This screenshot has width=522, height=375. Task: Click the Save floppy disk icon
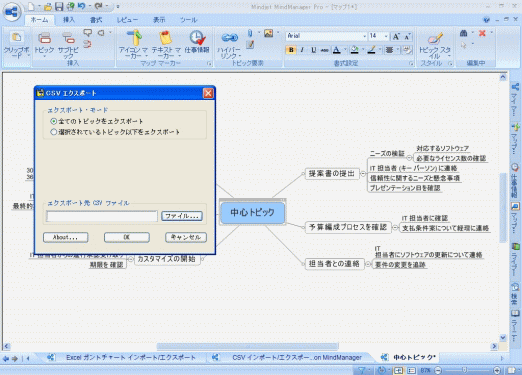pos(59,6)
